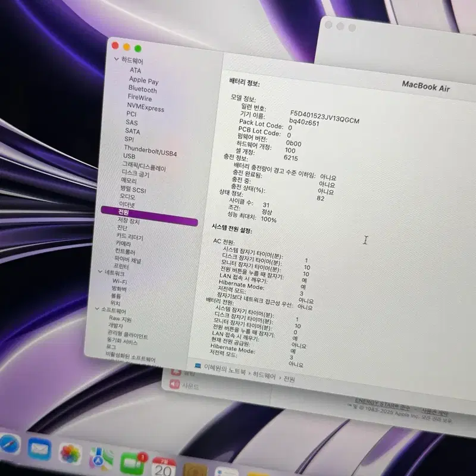Collapse the 하드웨어 section chevron
Image resolution: width=476 pixels, height=476 pixels.
pos(116,58)
